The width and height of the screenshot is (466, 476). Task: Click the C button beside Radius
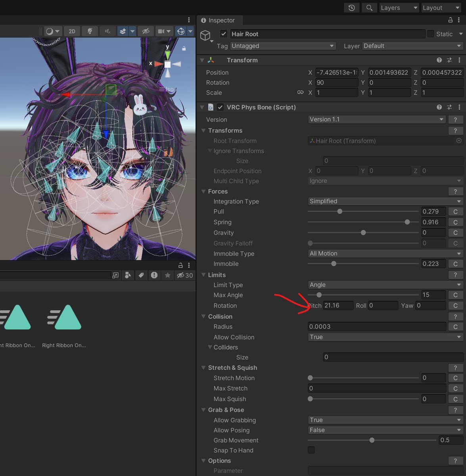(456, 327)
